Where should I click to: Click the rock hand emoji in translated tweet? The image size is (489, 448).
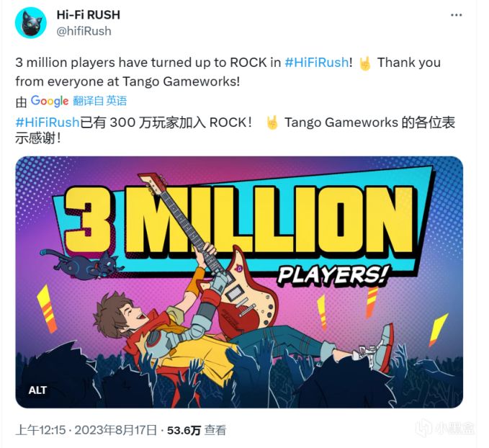(x=272, y=122)
